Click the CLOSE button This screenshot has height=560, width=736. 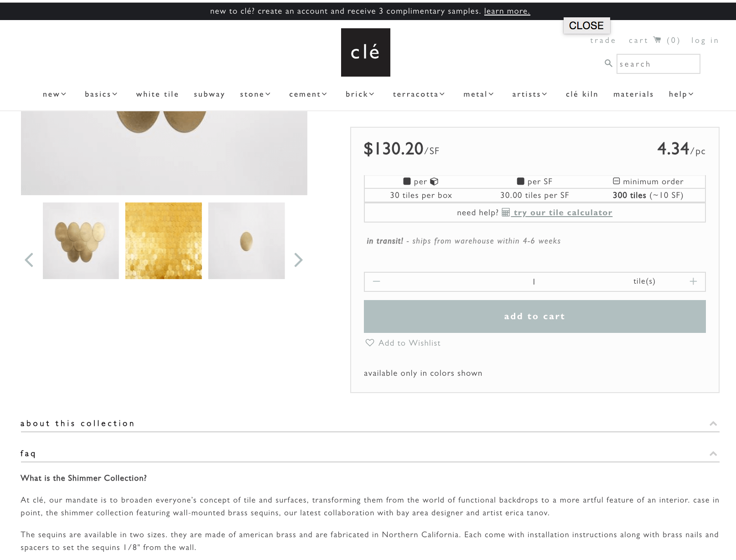click(586, 26)
